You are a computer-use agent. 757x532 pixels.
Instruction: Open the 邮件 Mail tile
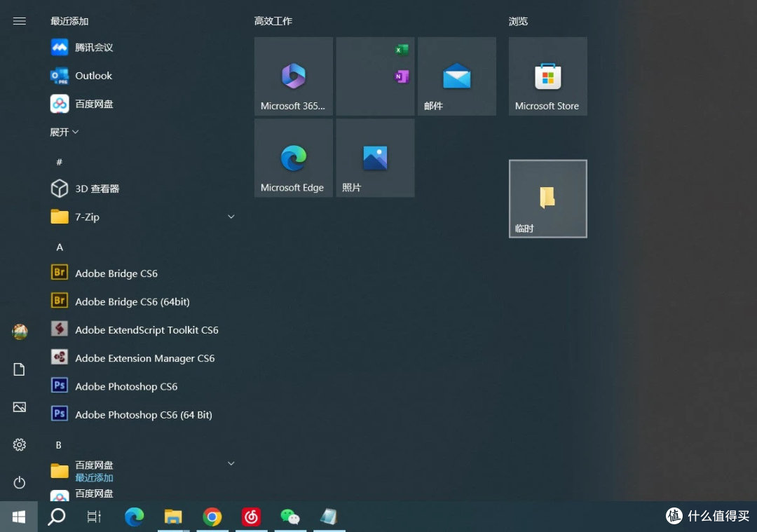point(457,76)
